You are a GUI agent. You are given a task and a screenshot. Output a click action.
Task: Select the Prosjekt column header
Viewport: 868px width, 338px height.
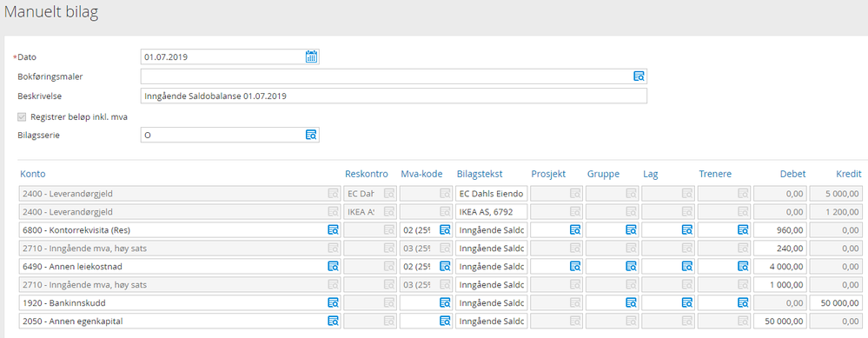[x=548, y=175]
